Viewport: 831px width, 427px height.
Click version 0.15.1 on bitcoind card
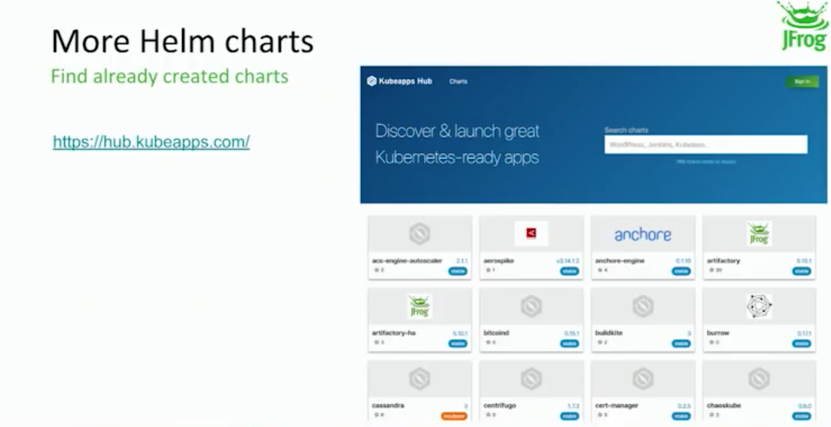[x=572, y=334]
